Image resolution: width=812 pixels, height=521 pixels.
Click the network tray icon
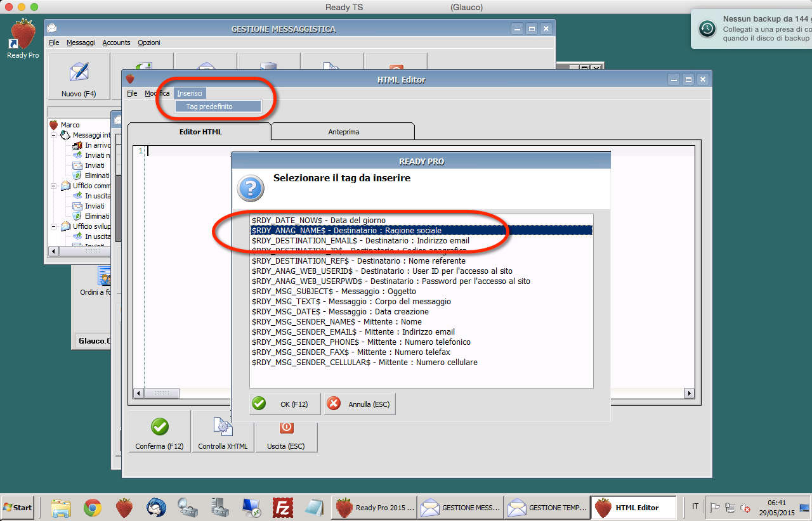tap(730, 508)
